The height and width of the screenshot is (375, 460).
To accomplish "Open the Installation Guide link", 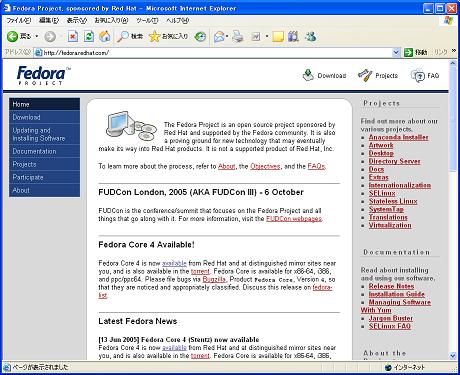I will [x=397, y=294].
